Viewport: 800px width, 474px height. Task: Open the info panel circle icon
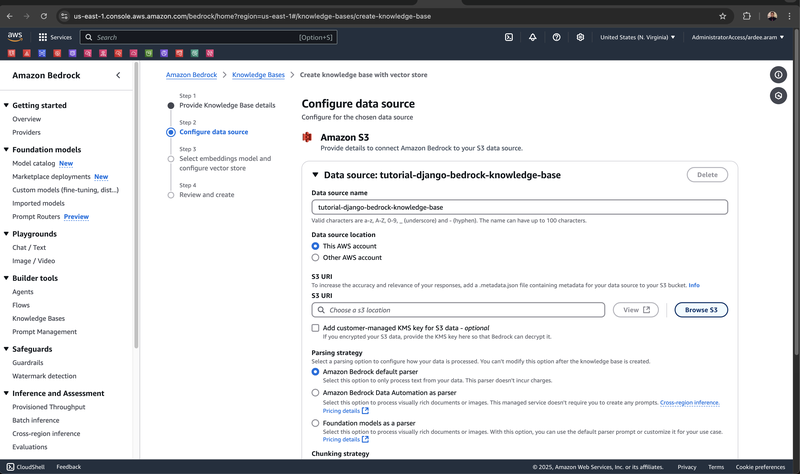point(778,75)
